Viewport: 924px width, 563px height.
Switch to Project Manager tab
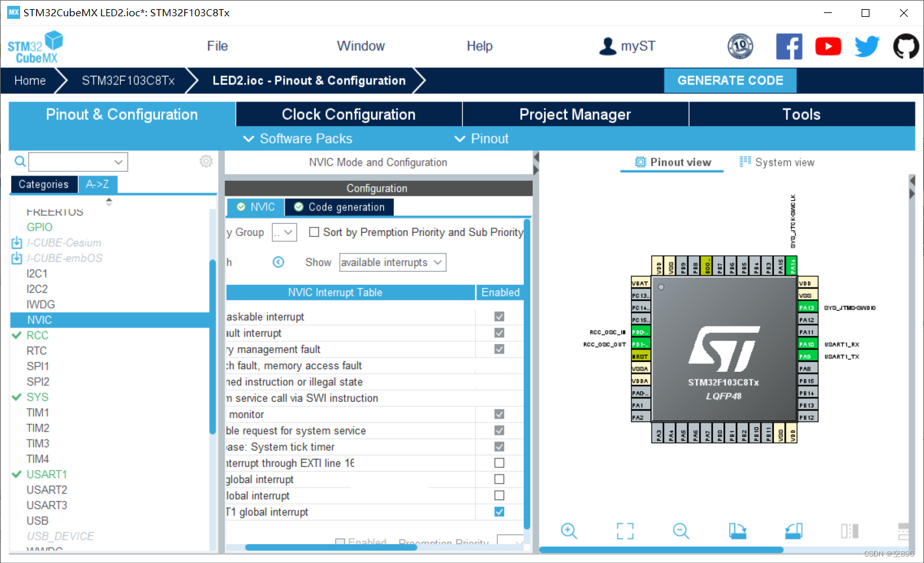click(x=575, y=114)
